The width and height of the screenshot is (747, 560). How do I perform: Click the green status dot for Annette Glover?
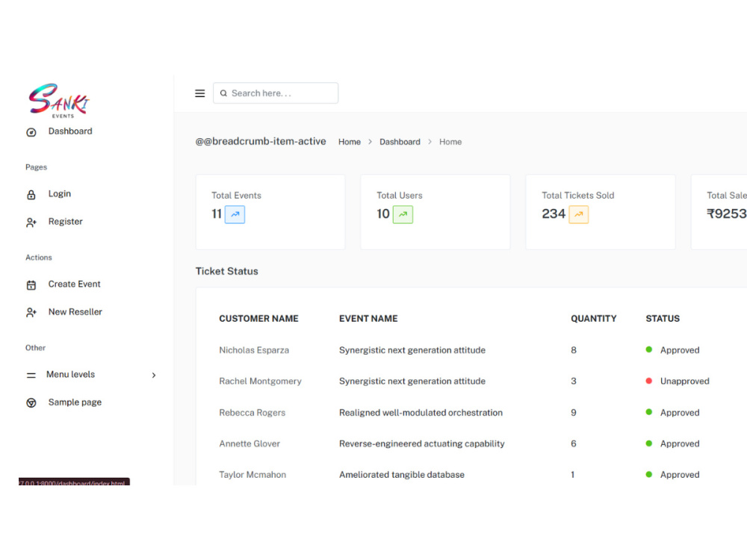pos(649,444)
